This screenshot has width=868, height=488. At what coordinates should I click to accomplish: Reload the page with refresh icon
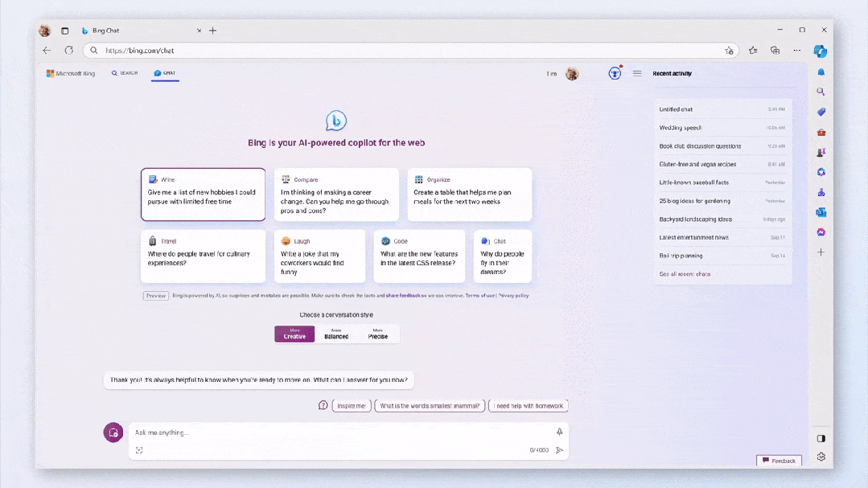click(68, 51)
